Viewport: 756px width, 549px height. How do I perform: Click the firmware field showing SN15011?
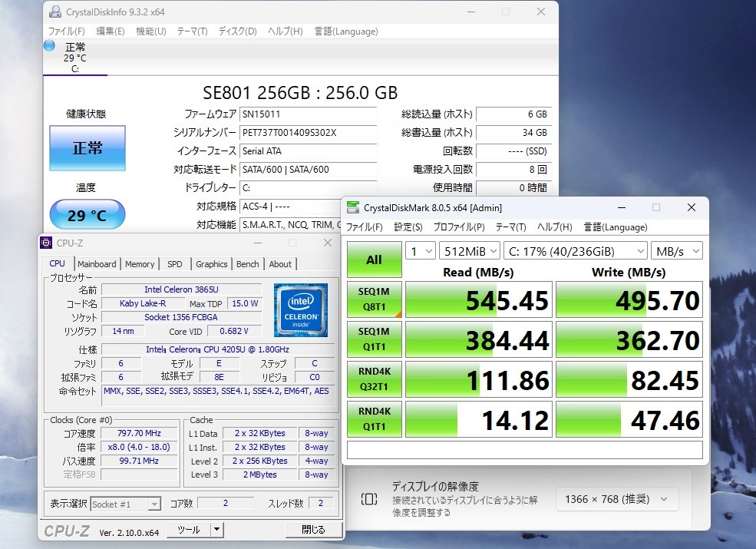(308, 114)
